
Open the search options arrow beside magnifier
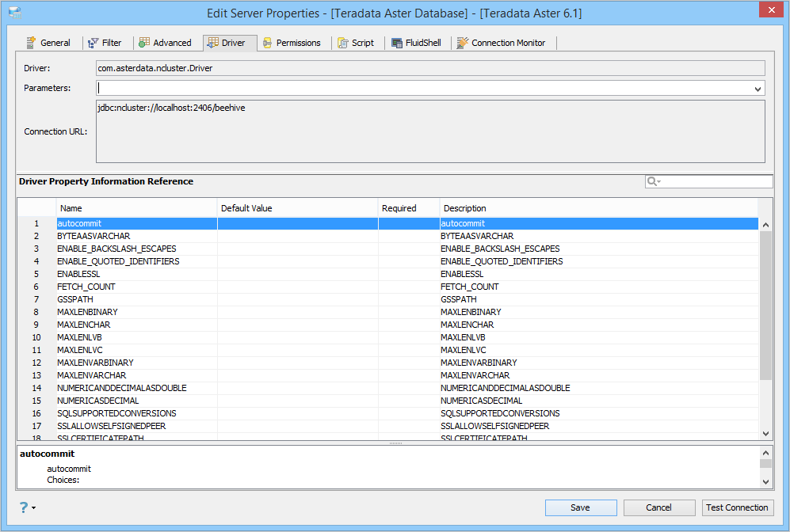click(x=659, y=182)
